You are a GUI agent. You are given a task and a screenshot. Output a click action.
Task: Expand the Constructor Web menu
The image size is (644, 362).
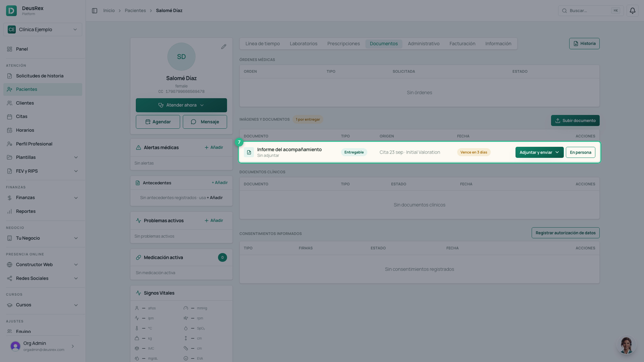(x=43, y=264)
